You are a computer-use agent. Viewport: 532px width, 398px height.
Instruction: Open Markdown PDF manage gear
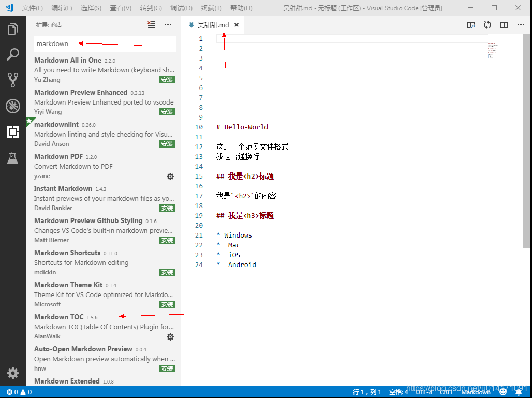coord(170,176)
